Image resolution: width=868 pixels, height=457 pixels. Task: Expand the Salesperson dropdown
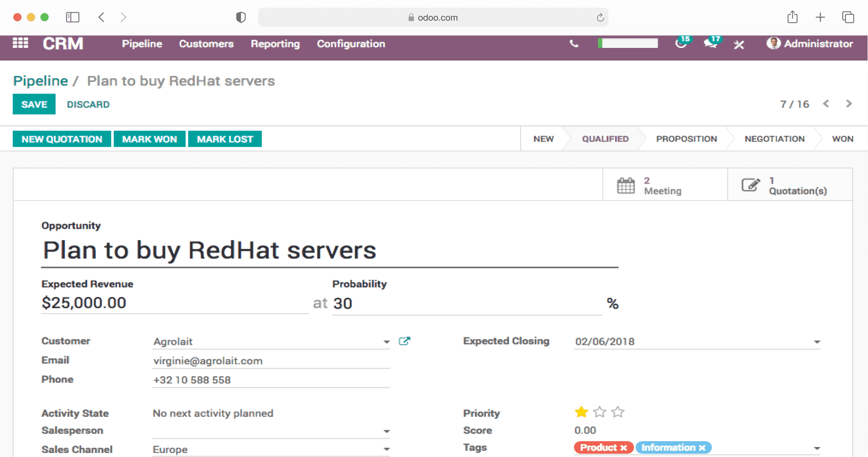(x=386, y=431)
